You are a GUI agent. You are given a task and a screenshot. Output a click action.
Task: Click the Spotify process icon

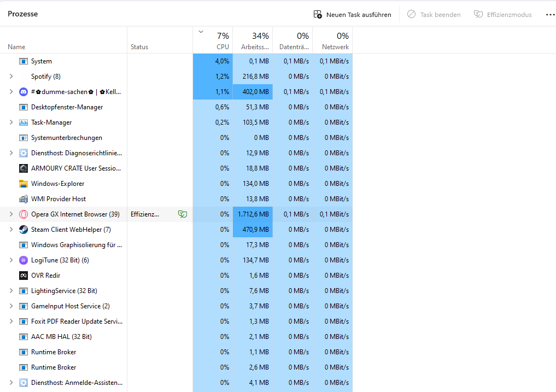(x=23, y=77)
